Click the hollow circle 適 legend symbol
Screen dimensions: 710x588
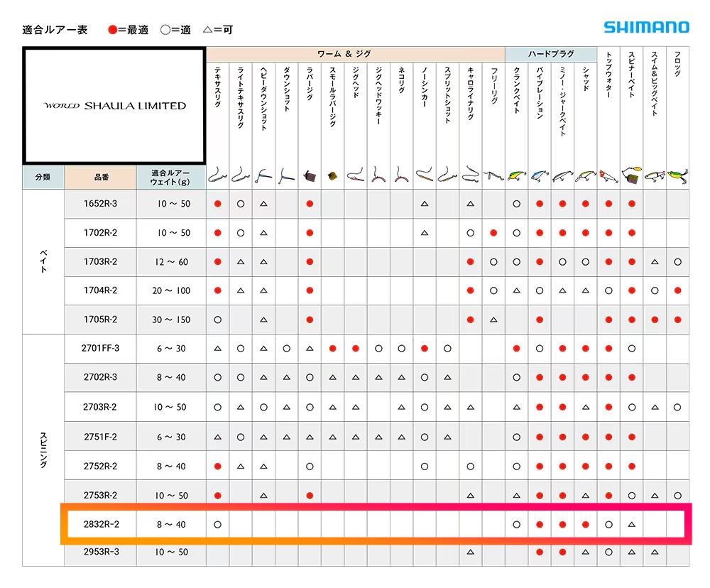(x=165, y=30)
